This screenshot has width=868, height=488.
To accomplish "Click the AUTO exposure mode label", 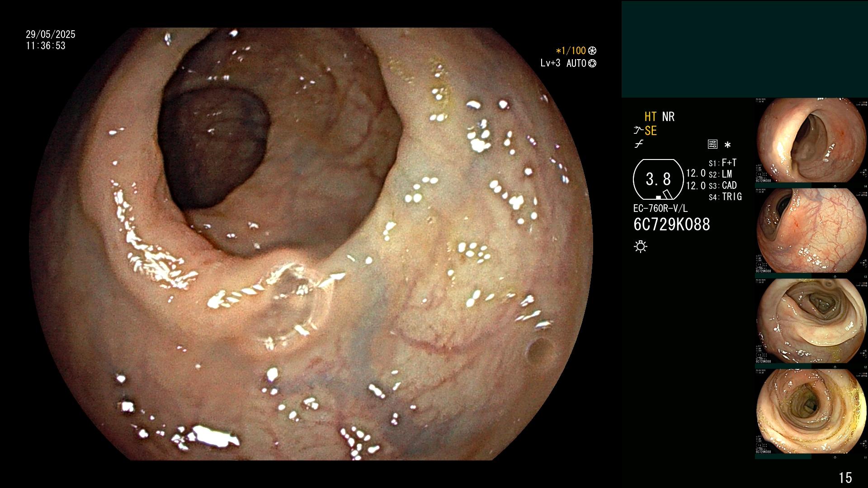I will tap(576, 63).
